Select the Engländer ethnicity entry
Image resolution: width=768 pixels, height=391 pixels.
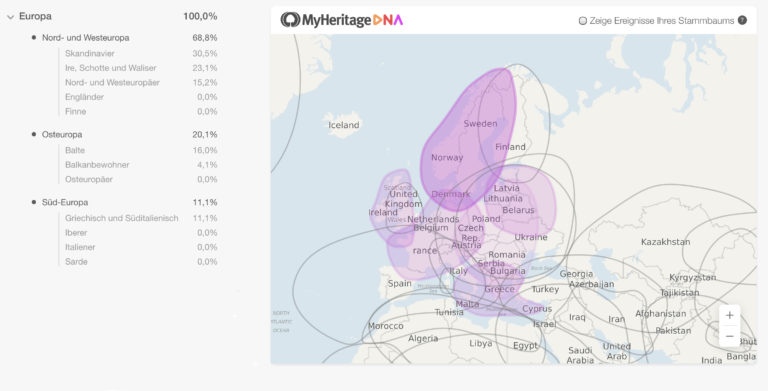click(141, 97)
